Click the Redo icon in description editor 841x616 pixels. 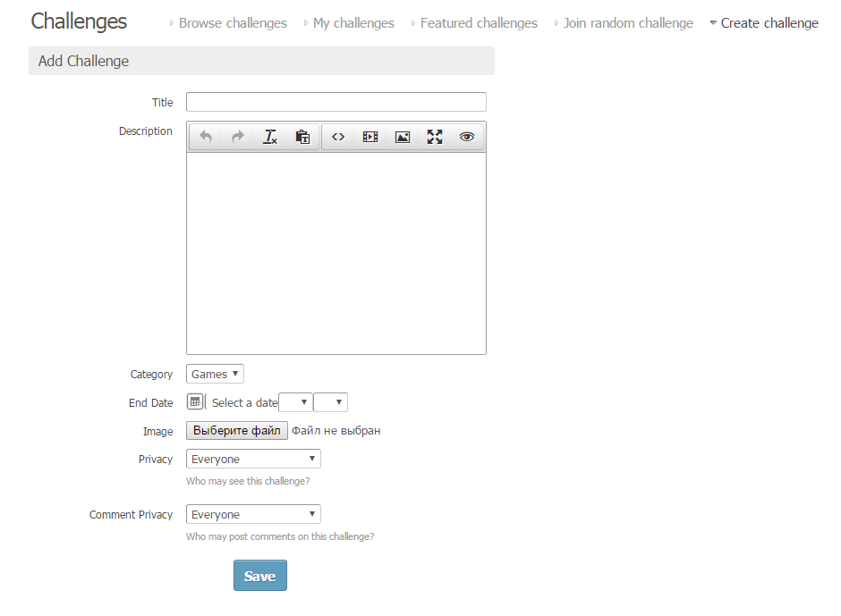(x=238, y=138)
